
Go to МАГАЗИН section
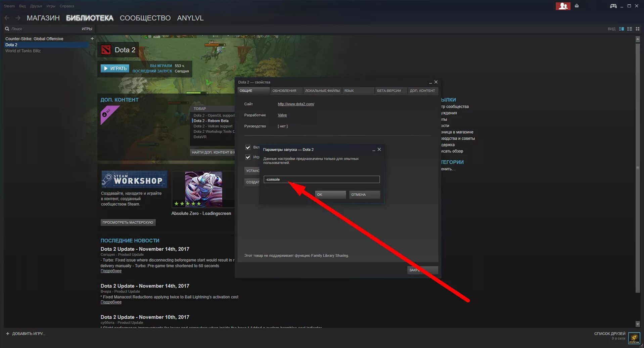click(43, 18)
